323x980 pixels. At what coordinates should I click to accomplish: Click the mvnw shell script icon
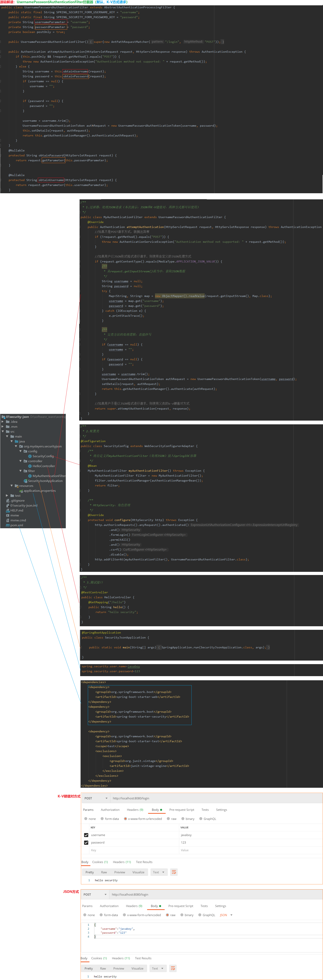pyautogui.click(x=8, y=515)
